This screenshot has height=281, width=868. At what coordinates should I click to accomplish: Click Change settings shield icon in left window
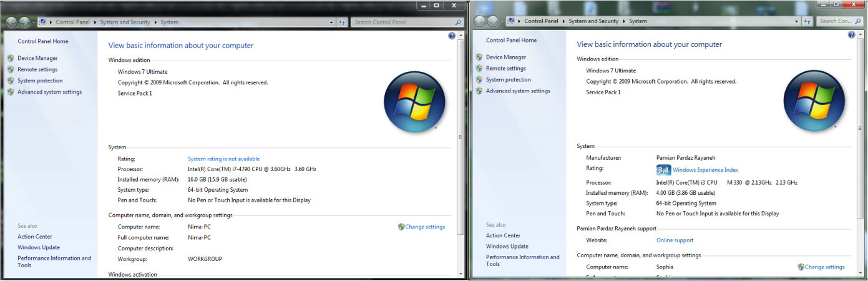401,227
